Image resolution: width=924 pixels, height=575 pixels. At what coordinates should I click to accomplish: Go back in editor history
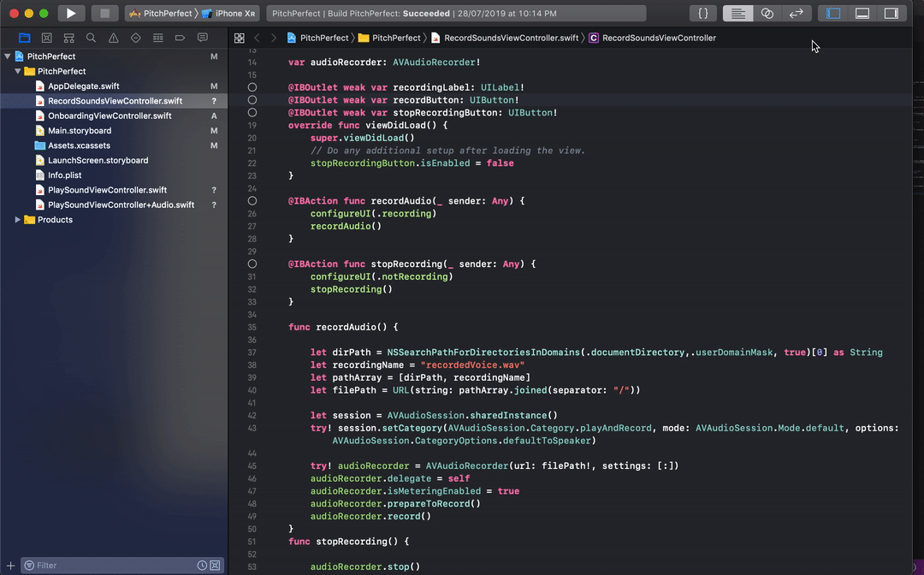(257, 38)
